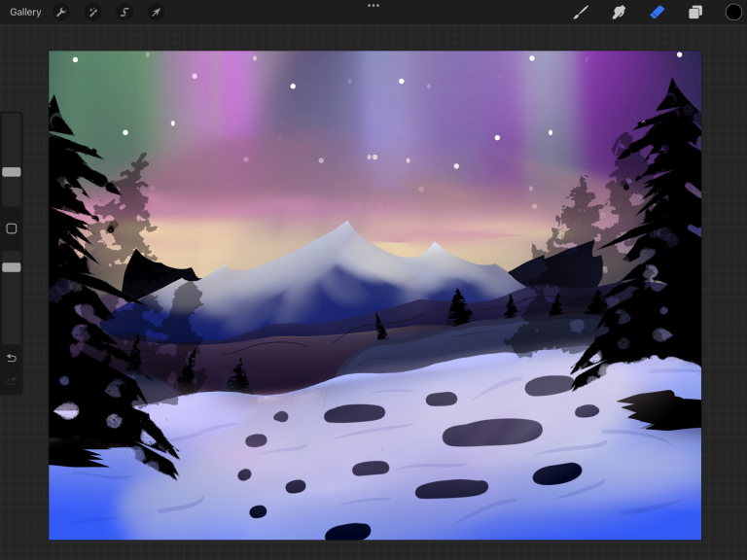
Task: Open the Gallery
Action: (25, 13)
